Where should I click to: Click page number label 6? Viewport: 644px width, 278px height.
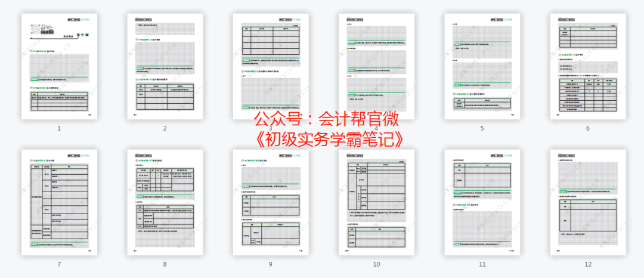(588, 128)
